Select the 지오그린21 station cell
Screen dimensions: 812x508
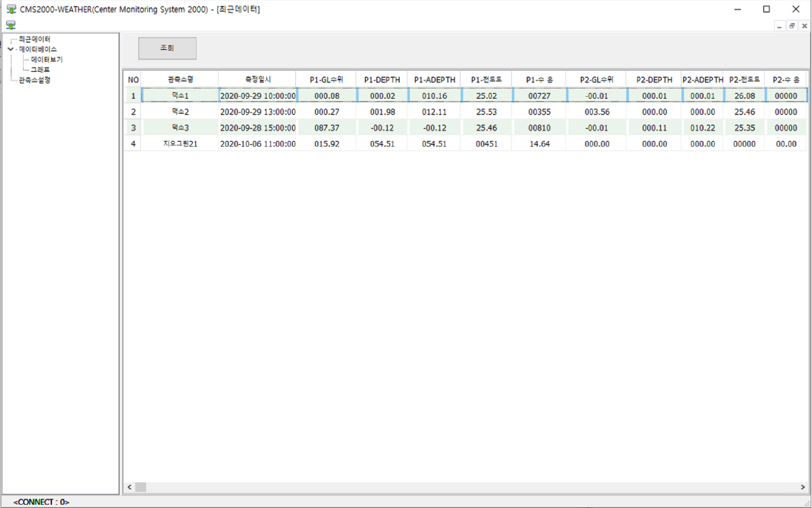point(180,144)
